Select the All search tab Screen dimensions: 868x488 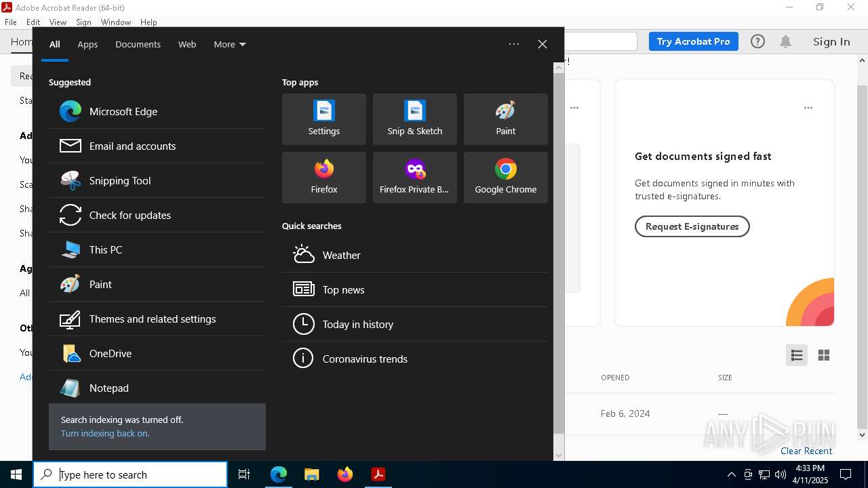point(55,44)
